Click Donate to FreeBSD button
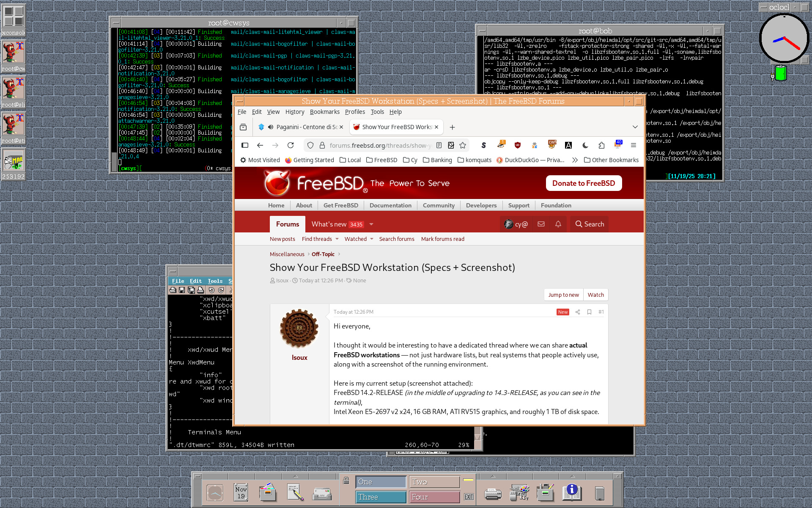The height and width of the screenshot is (508, 812). click(584, 183)
